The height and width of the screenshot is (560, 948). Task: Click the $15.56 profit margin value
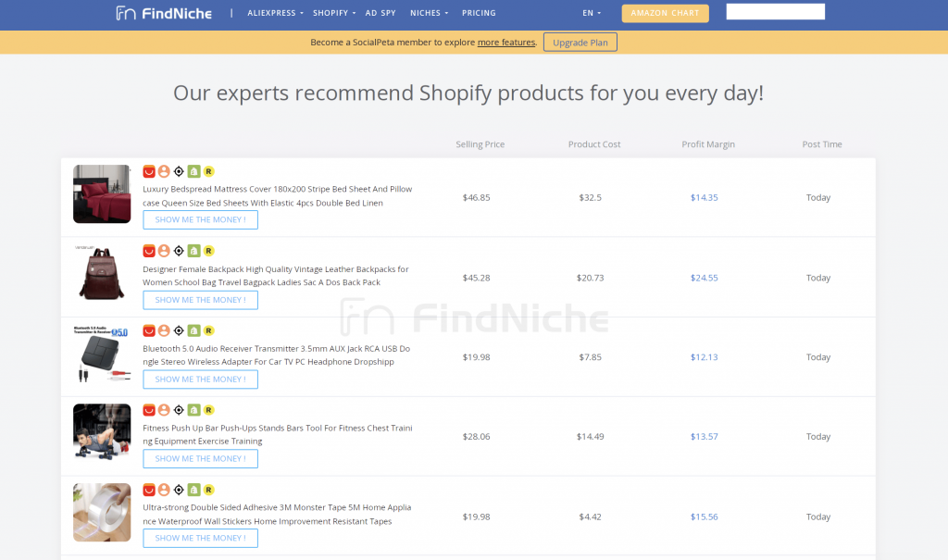[705, 517]
